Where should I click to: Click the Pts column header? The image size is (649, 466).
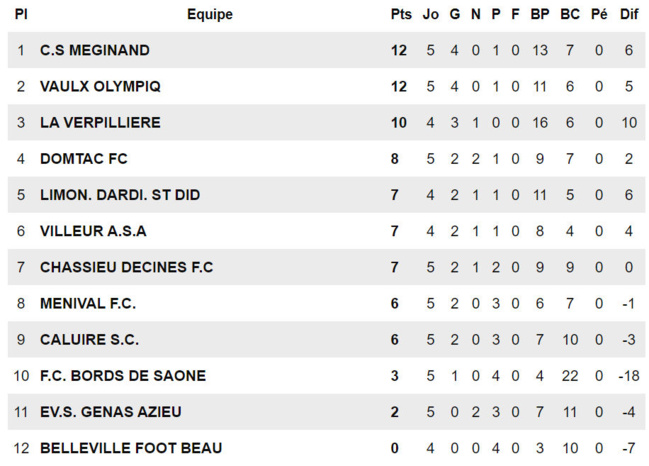(401, 14)
